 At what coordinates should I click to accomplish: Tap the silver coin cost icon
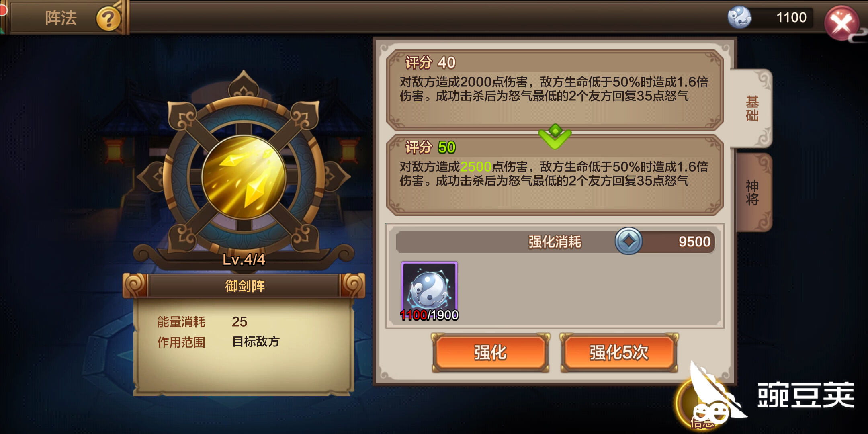(628, 241)
